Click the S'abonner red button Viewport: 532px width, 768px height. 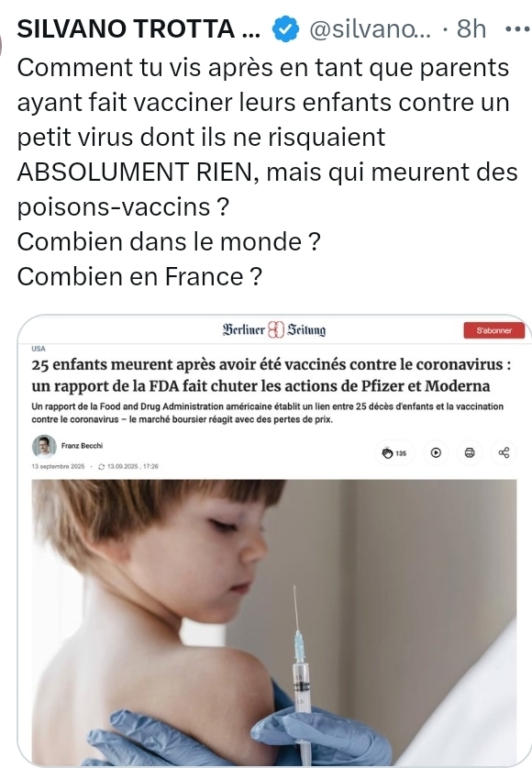coord(493,330)
